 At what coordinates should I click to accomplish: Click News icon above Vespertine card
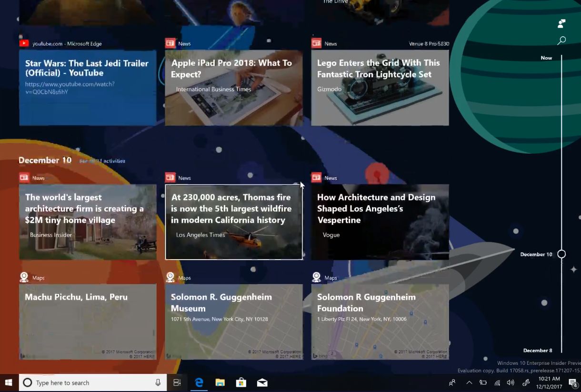pos(316,178)
